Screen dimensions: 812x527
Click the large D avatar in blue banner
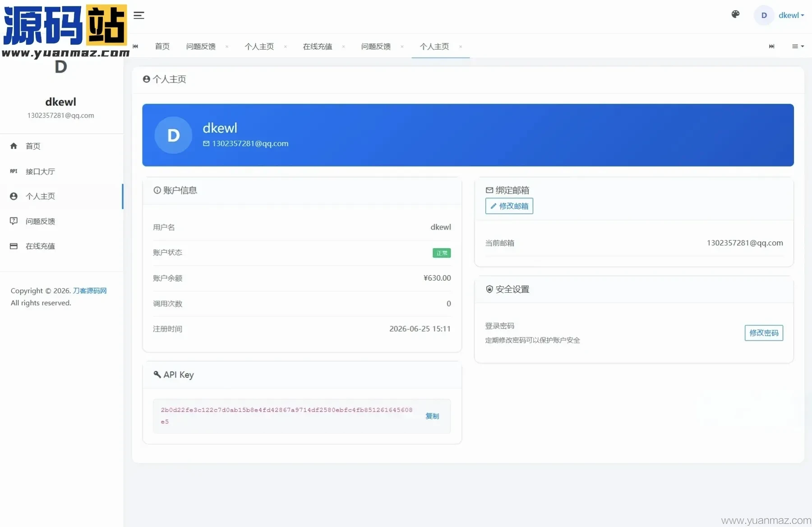(173, 135)
